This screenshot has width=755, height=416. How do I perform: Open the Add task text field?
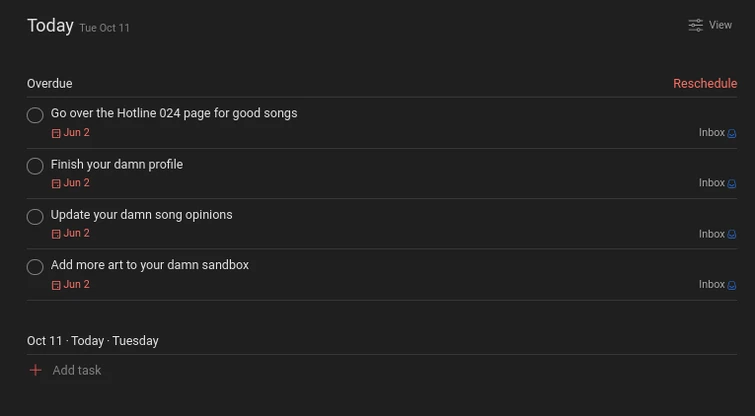point(77,370)
